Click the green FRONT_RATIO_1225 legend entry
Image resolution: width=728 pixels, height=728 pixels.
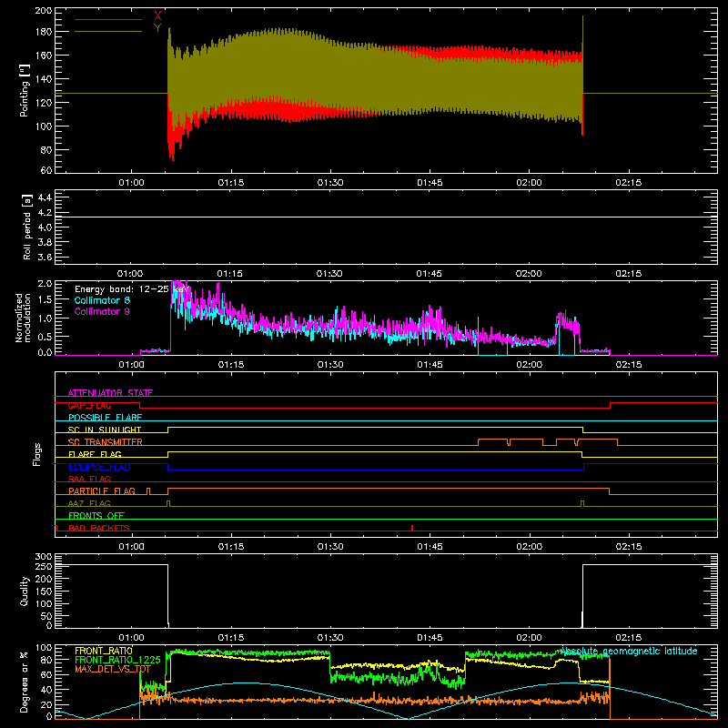coord(117,660)
